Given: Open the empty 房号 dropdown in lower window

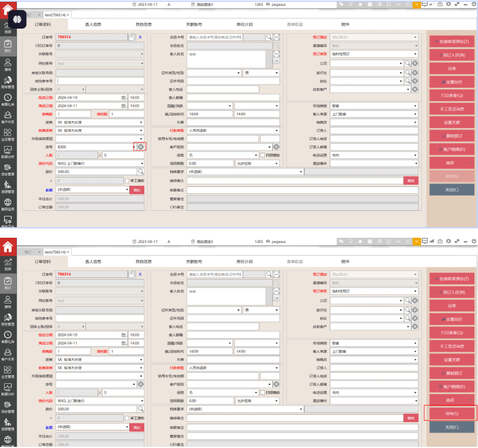Looking at the screenshot, I should (133, 384).
